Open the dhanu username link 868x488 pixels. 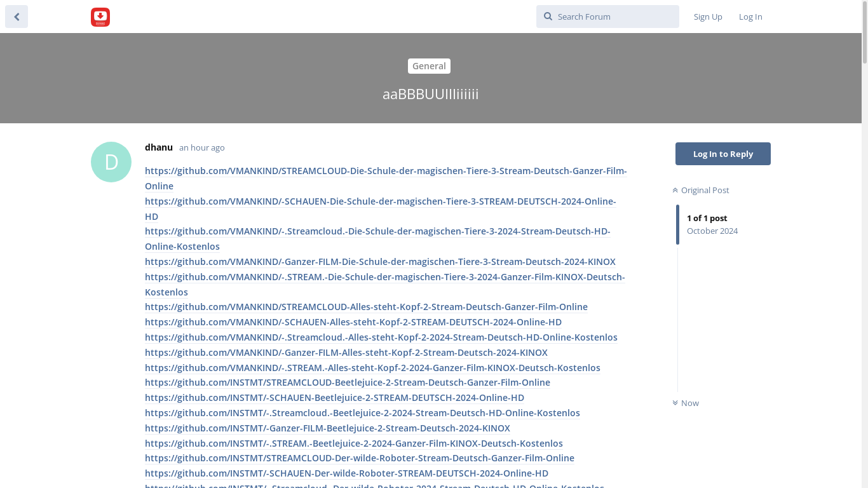pos(159,147)
